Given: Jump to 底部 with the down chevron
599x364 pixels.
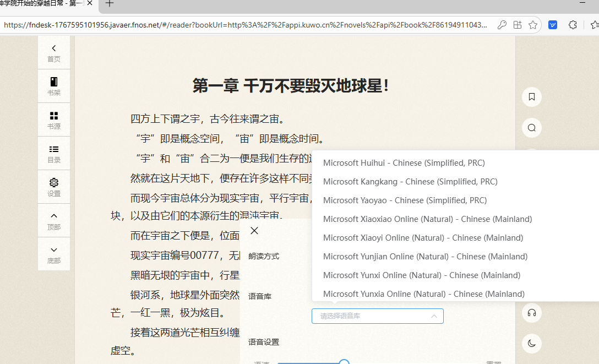Looking at the screenshot, I should [x=54, y=254].
